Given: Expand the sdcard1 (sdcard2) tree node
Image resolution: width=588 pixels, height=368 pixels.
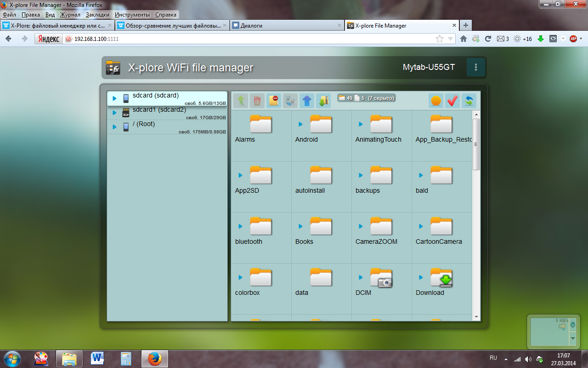Looking at the screenshot, I should click(x=115, y=113).
